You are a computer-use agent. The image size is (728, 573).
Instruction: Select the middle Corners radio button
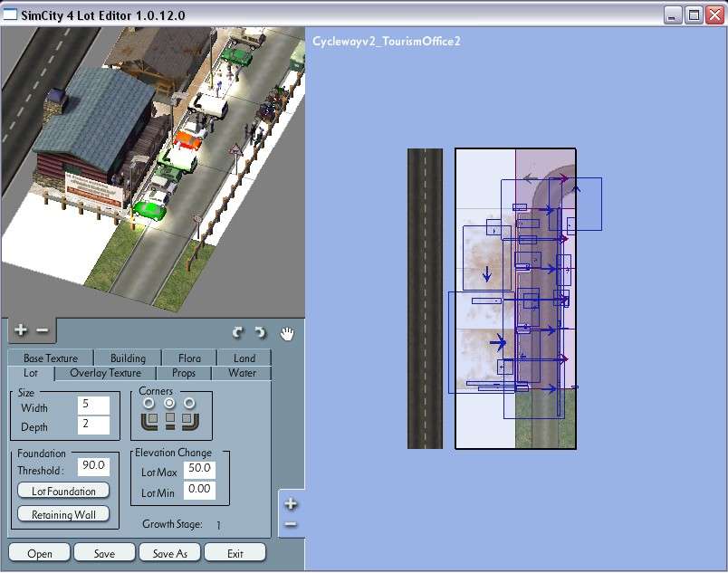click(169, 403)
